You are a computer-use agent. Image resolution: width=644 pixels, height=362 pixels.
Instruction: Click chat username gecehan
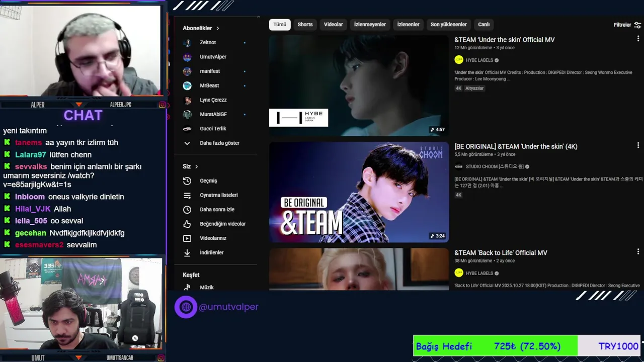31,233
